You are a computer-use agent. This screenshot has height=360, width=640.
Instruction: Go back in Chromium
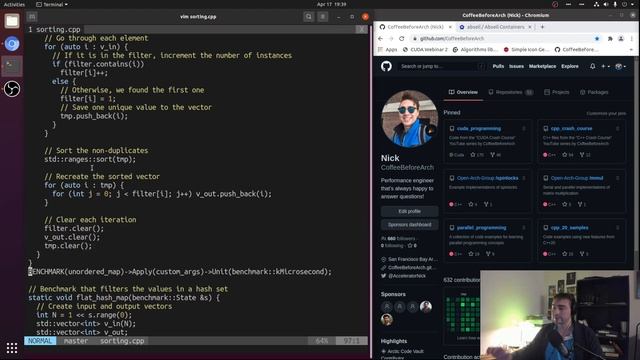pos(380,38)
